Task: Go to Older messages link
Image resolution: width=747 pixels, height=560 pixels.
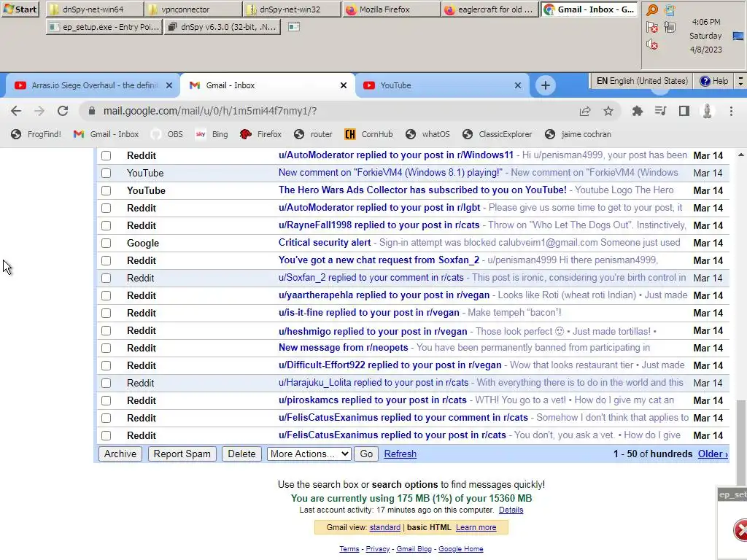Action: (x=713, y=454)
